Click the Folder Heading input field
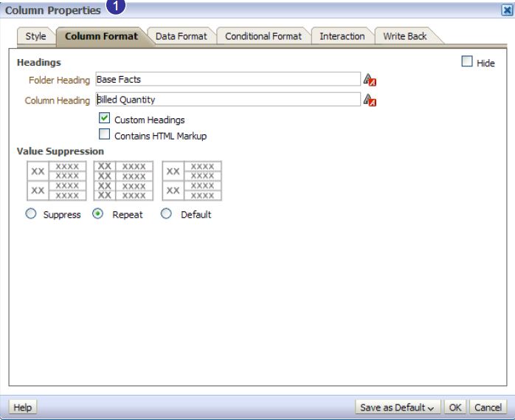The height and width of the screenshot is (420, 515). pyautogui.click(x=228, y=79)
